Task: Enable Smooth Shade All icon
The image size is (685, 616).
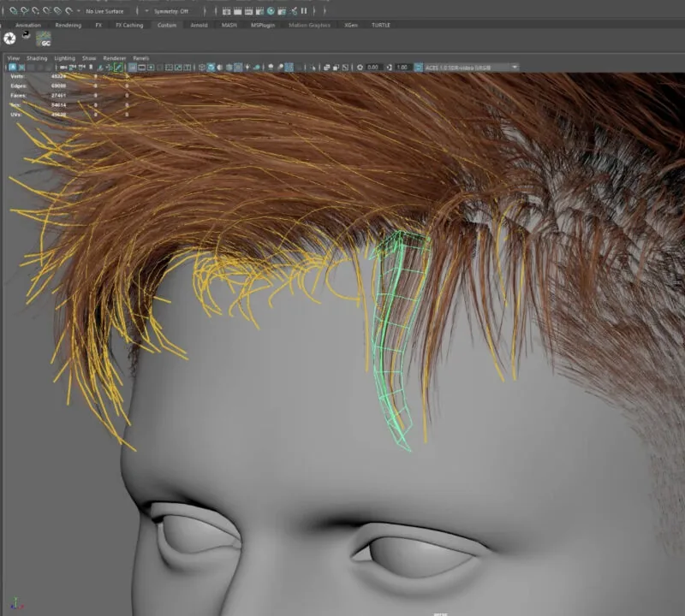Action: point(211,68)
